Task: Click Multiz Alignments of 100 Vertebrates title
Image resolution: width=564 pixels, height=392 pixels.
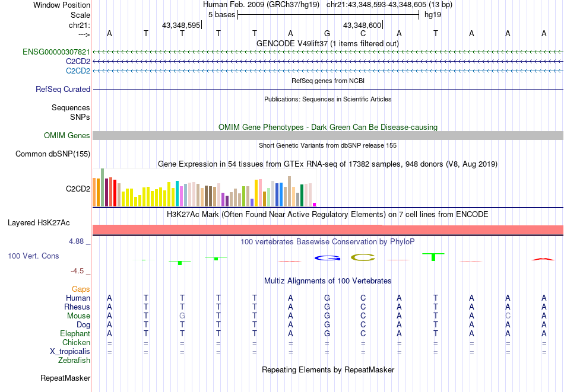Action: [x=328, y=281]
